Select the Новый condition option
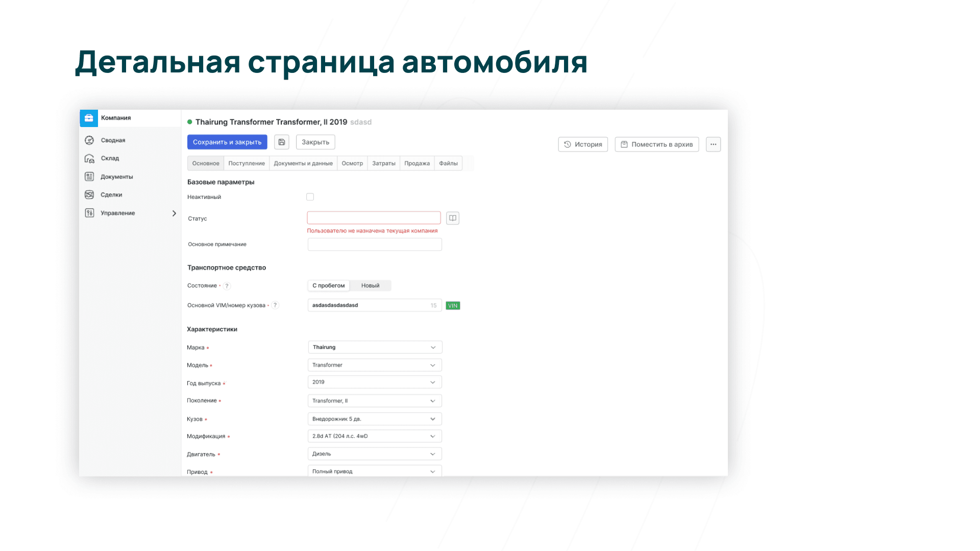980x551 pixels. point(370,286)
